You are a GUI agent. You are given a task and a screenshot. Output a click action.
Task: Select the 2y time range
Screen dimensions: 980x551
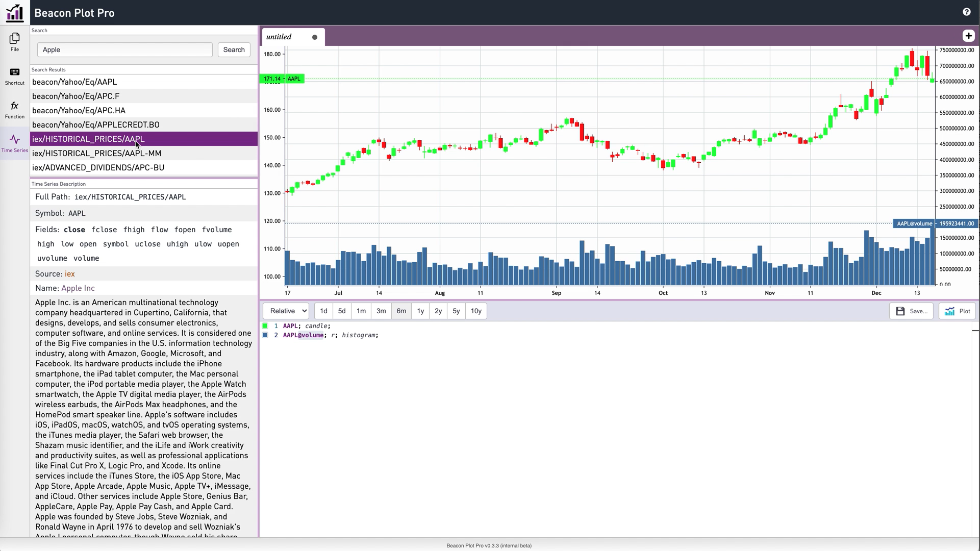pyautogui.click(x=438, y=311)
